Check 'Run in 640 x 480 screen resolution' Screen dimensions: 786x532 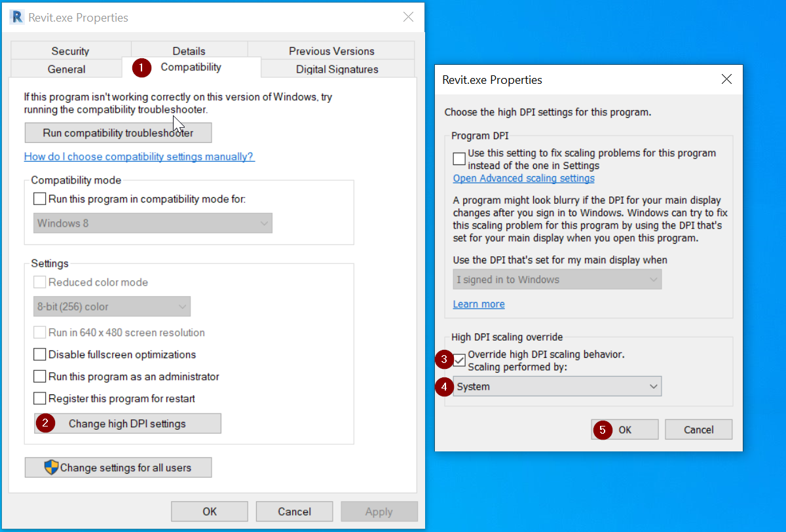click(x=40, y=333)
